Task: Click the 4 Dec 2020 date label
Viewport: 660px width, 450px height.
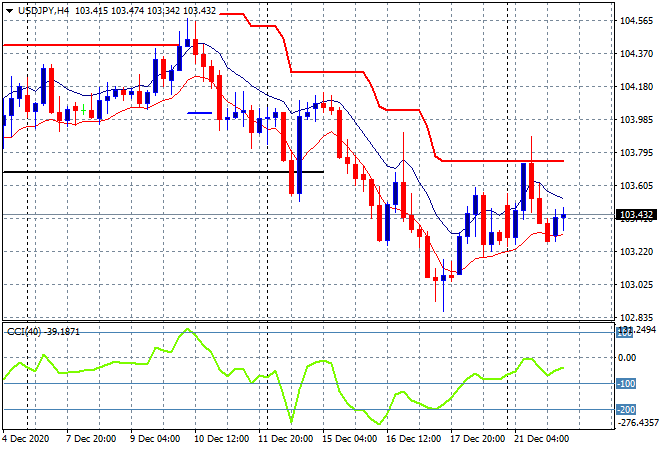Action: (x=25, y=439)
